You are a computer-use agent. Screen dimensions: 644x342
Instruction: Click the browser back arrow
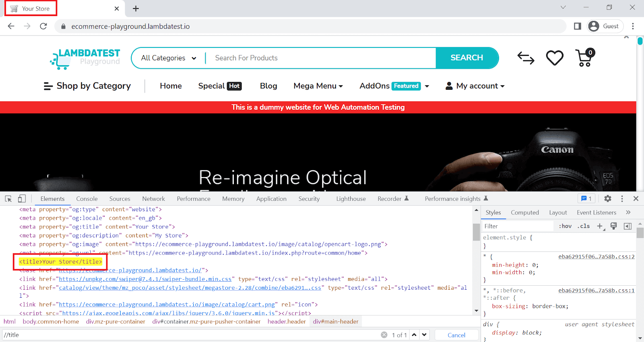click(x=11, y=26)
